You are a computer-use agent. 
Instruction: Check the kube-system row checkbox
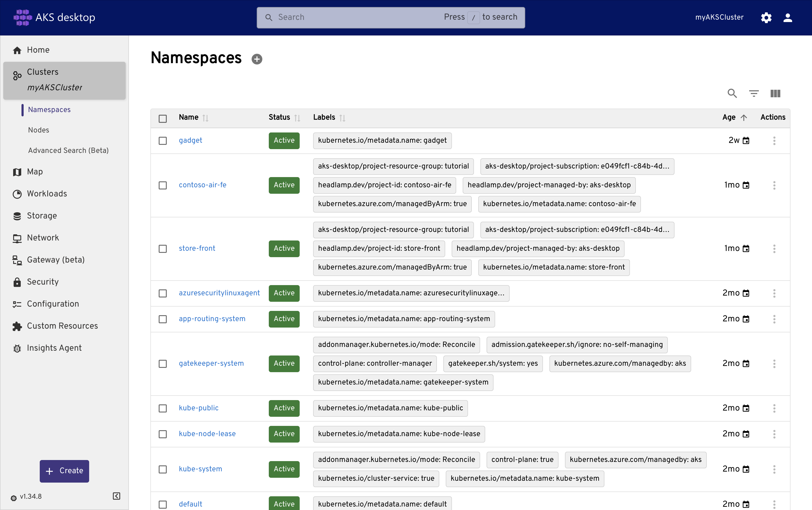click(162, 469)
